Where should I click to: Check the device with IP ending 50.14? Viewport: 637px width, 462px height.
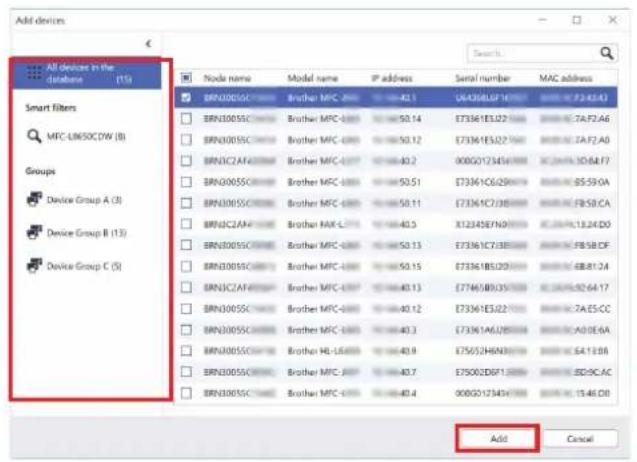click(186, 119)
